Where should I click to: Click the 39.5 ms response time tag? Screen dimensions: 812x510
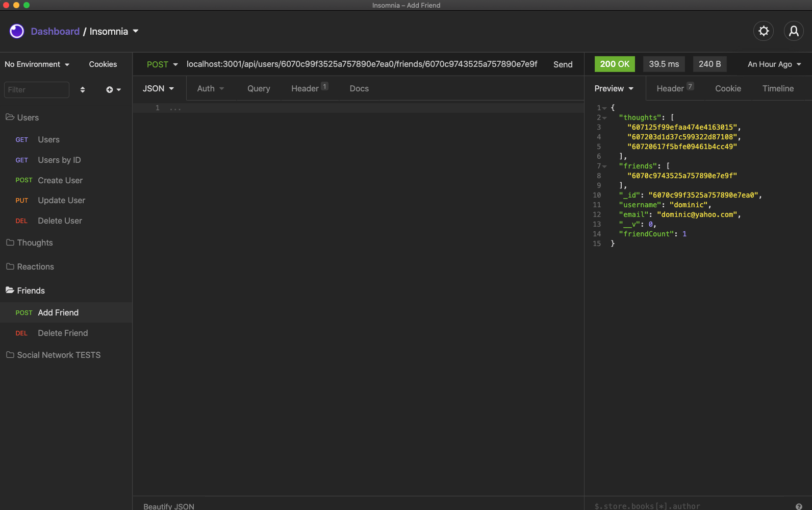click(x=664, y=64)
